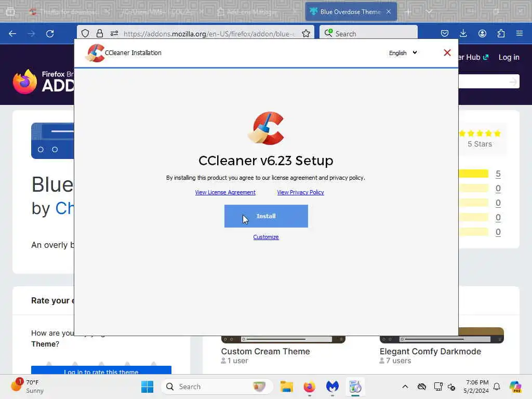Expand the English language dropdown
532x399 pixels.
[403, 53]
